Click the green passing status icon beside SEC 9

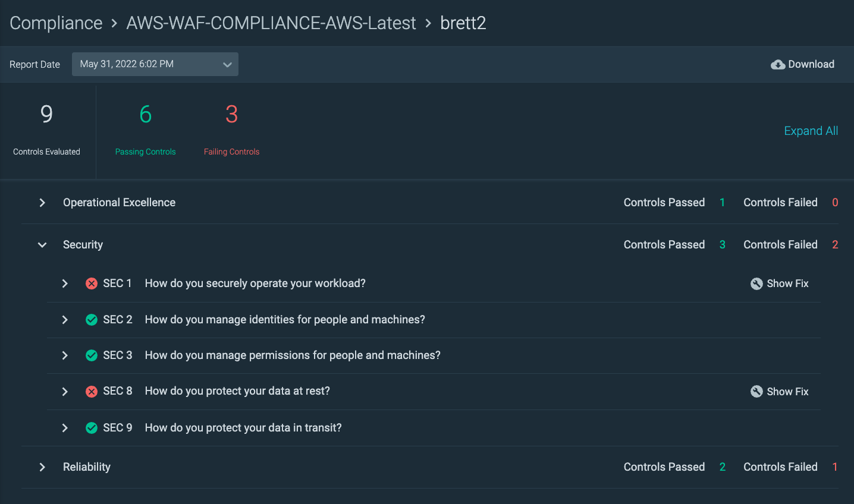pos(91,427)
